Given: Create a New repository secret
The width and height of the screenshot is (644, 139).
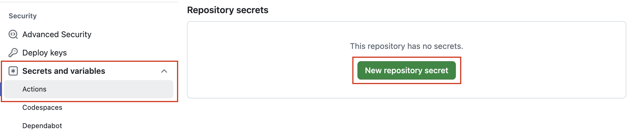Looking at the screenshot, I should (x=406, y=70).
